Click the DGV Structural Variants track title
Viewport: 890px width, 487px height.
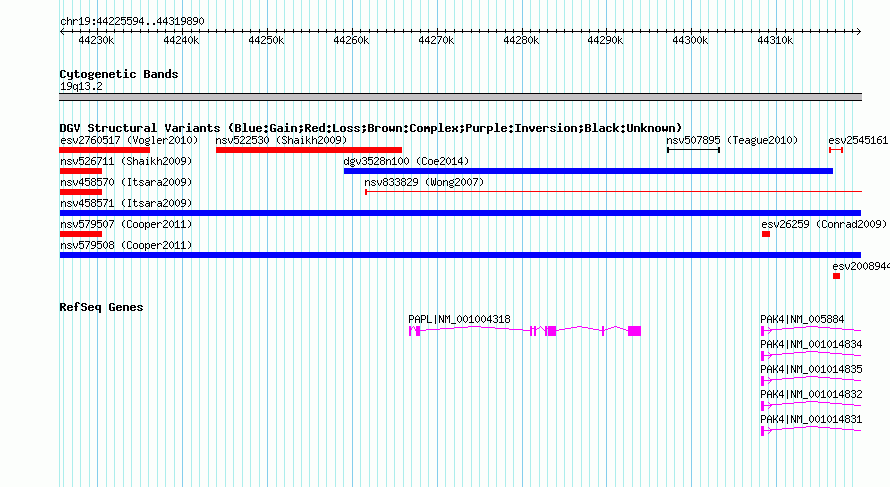pyautogui.click(x=370, y=128)
